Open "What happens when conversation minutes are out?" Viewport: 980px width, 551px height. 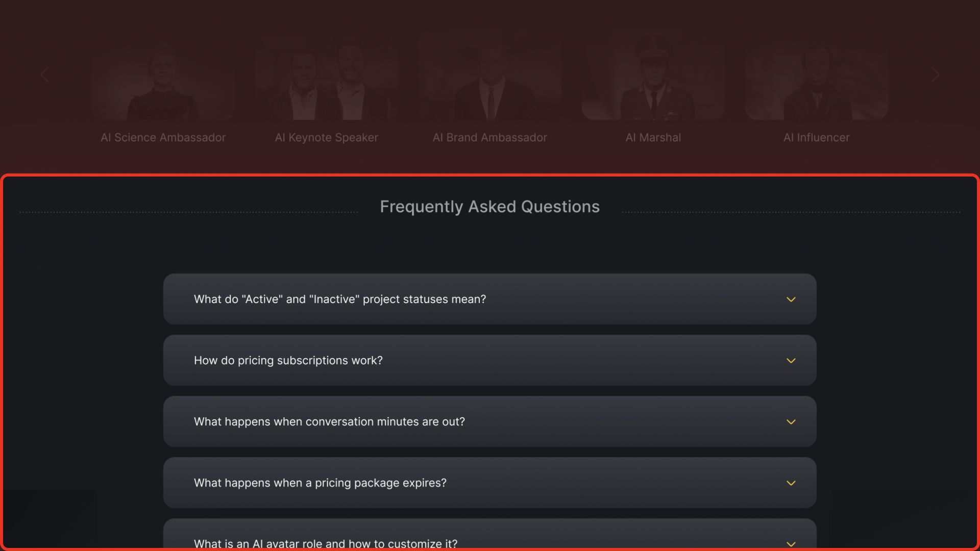[x=329, y=422]
